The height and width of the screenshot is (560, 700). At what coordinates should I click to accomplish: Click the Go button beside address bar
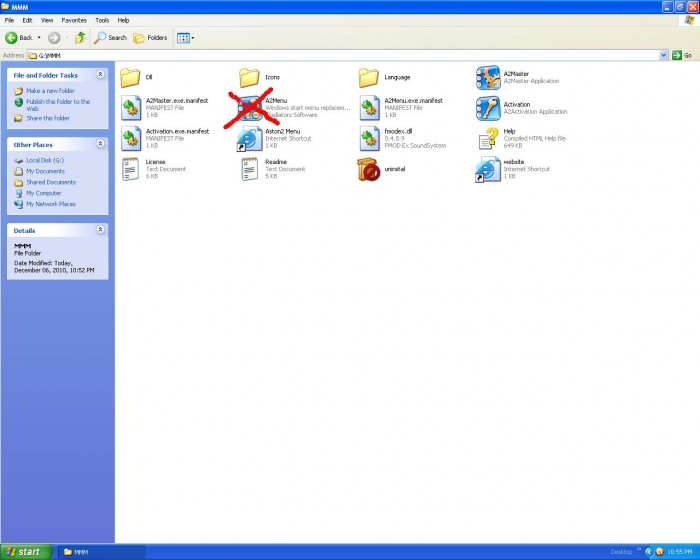click(x=682, y=55)
